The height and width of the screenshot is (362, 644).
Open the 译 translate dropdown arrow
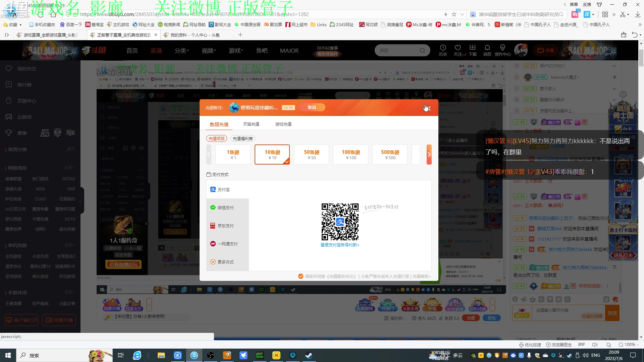coord(593,14)
